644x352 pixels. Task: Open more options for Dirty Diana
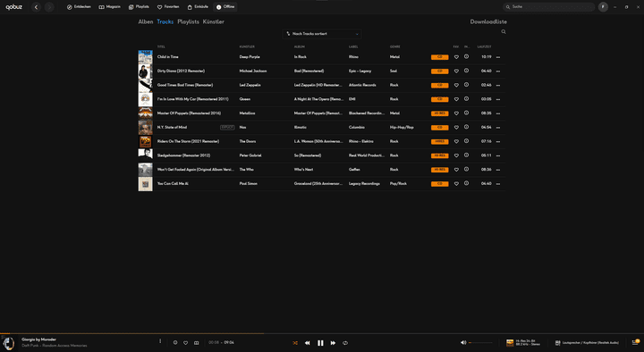(498, 71)
